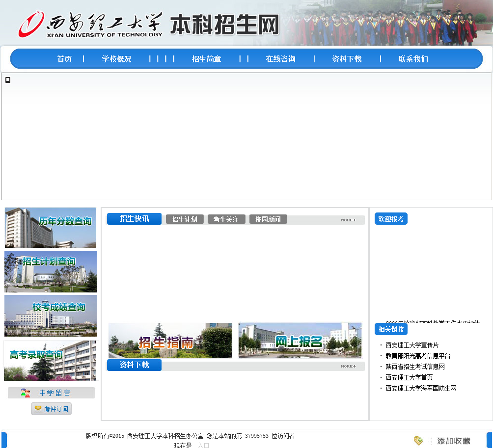The height and width of the screenshot is (448, 493).
Task: Open link 教育部阳光高考信息平台
Action: tap(418, 356)
